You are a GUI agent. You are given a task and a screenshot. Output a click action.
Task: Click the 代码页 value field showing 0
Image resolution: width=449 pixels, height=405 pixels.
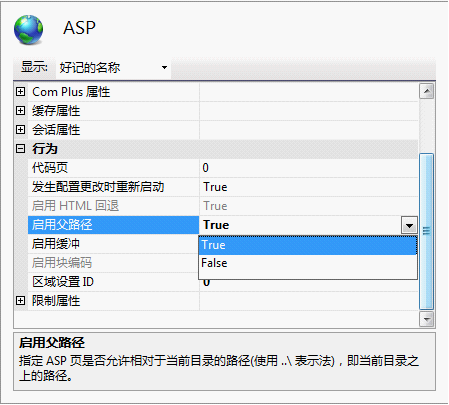click(309, 168)
